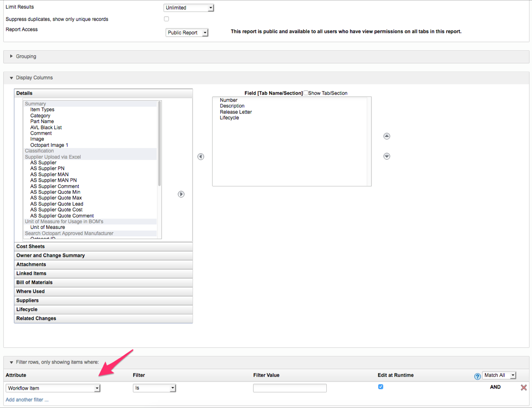Remove a field using the left arrow icon
The image size is (532, 408).
(x=201, y=157)
